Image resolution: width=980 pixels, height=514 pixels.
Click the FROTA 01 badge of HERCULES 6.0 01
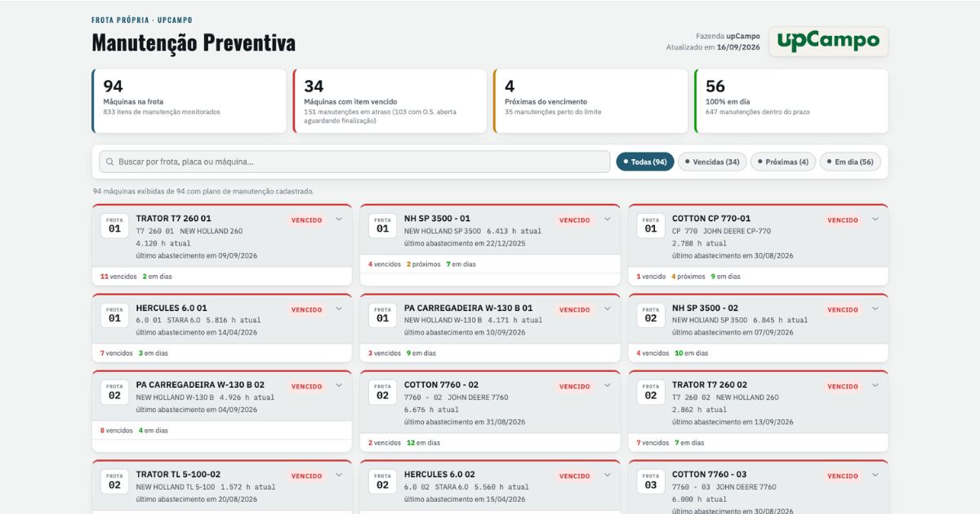[115, 315]
